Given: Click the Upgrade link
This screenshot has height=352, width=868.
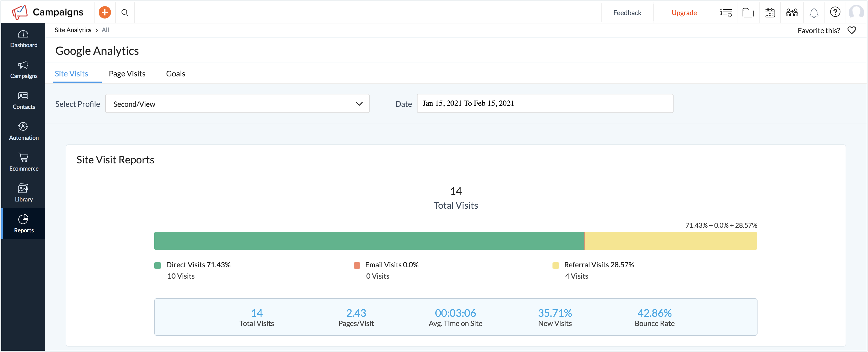Looking at the screenshot, I should coord(684,12).
